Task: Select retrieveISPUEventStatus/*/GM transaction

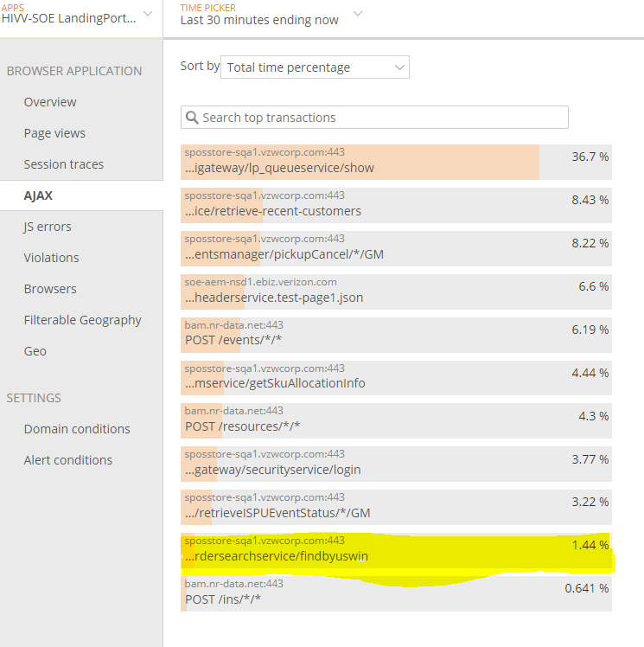Action: point(396,508)
